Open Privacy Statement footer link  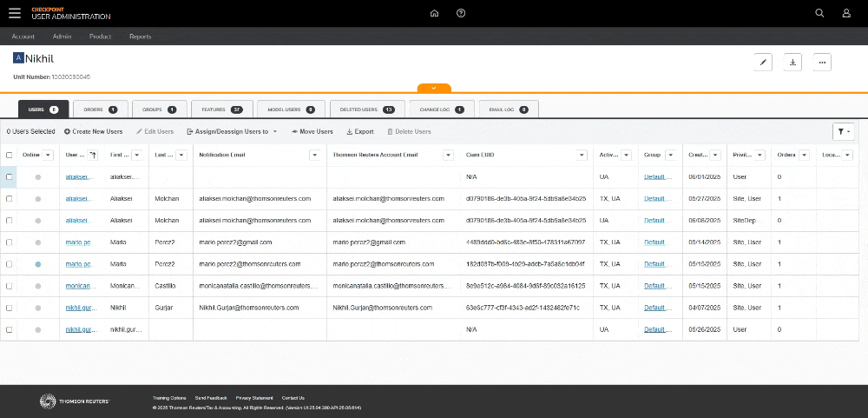coord(254,398)
